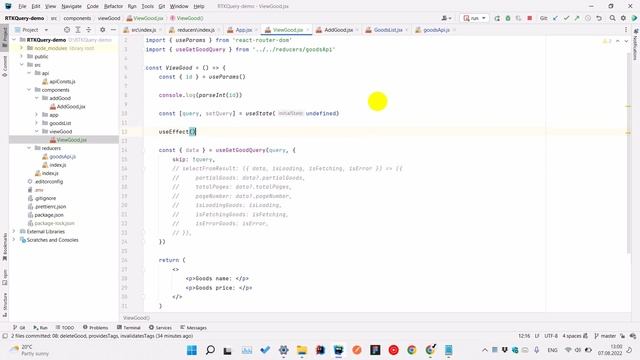Open Search Everywhere magnifier icon

tap(613, 18)
